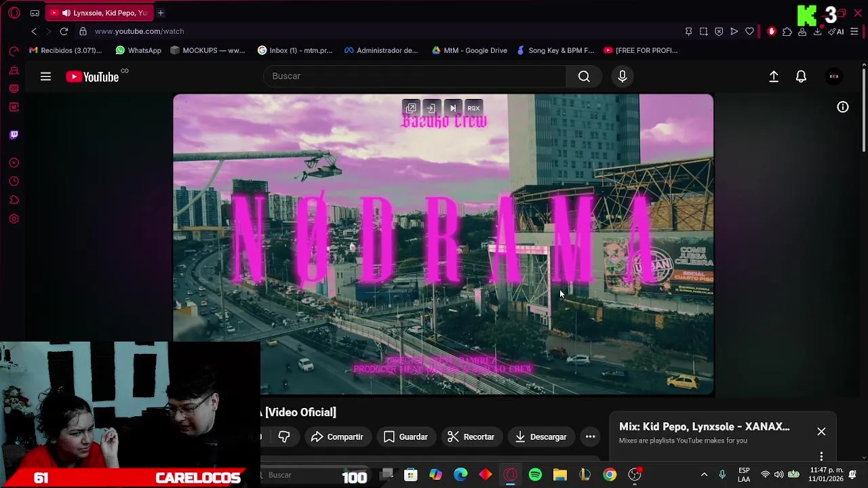Open the Opera main menu logo
The image size is (868, 488).
pos(14,13)
